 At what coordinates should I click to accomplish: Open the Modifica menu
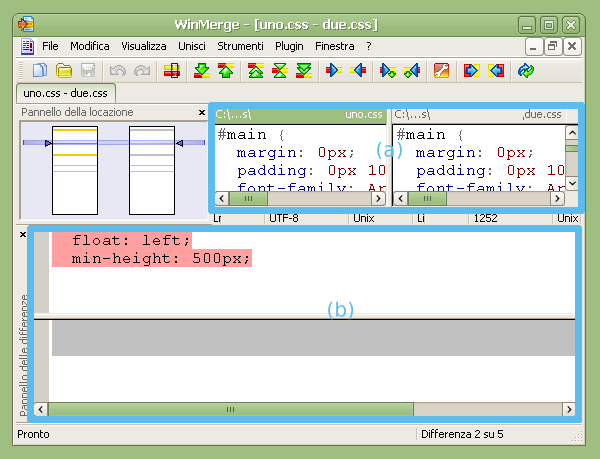90,46
